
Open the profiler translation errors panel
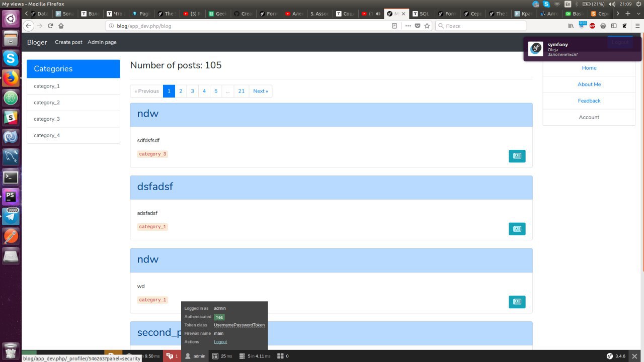[x=171, y=356]
